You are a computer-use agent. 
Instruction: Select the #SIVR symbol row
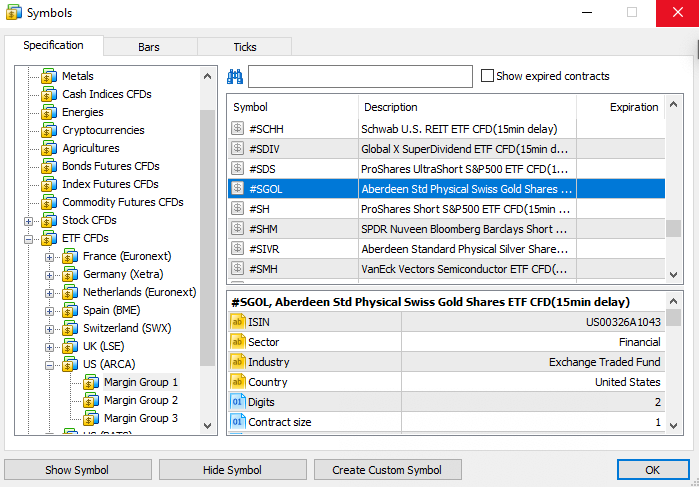(x=446, y=249)
